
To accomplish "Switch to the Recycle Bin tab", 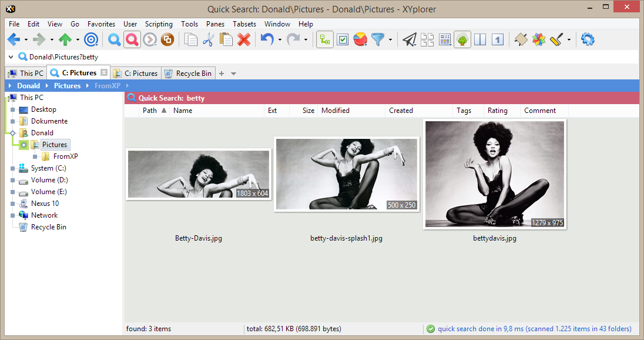I will 188,73.
